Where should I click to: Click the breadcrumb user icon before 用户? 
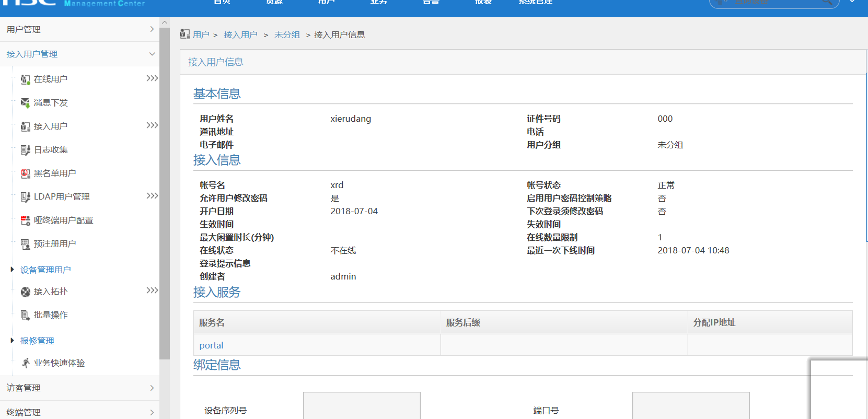coord(184,34)
